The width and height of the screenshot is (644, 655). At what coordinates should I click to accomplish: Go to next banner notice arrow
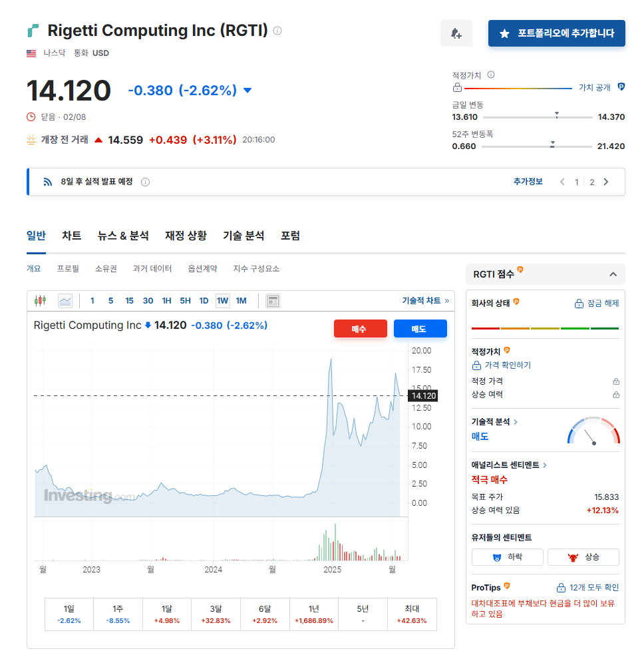coord(606,182)
